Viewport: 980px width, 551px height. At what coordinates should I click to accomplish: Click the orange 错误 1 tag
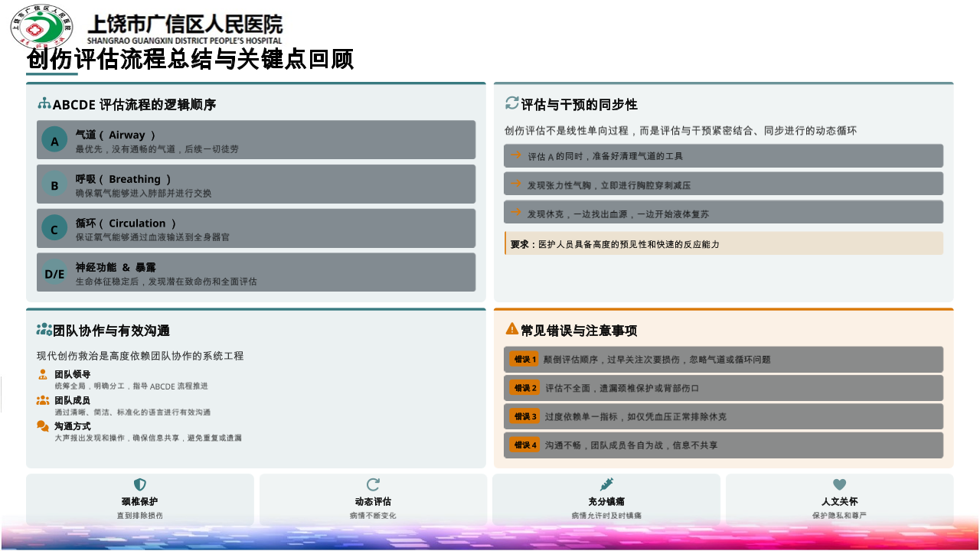coord(525,360)
